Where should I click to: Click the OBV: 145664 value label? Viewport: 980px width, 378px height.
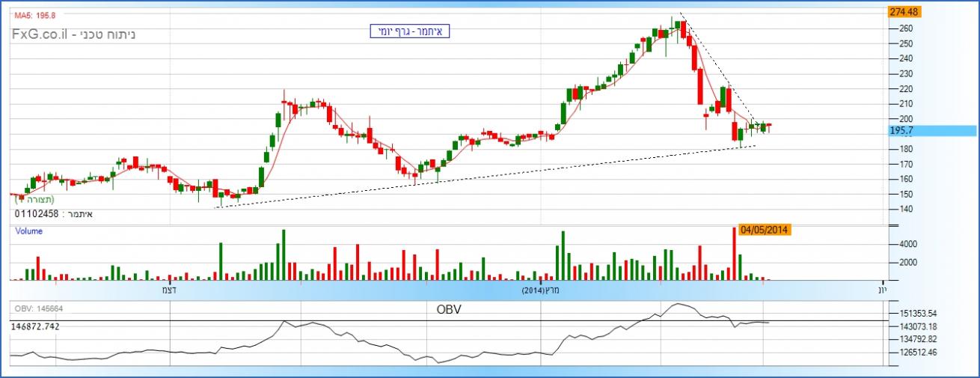[37, 309]
